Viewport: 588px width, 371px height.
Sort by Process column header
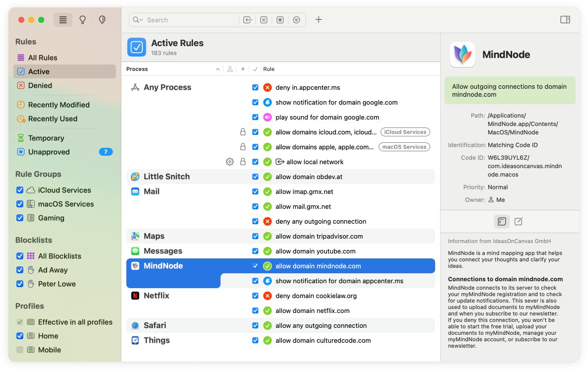click(x=137, y=69)
